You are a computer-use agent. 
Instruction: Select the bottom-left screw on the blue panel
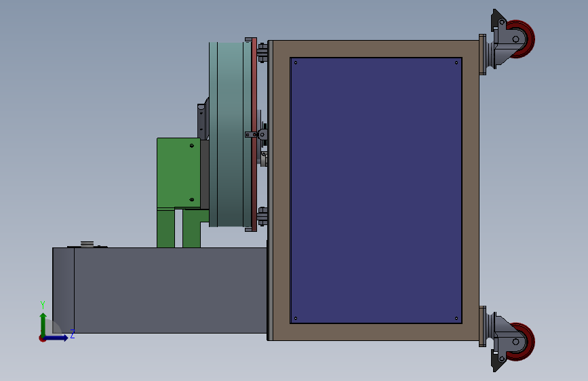pyautogui.click(x=296, y=319)
